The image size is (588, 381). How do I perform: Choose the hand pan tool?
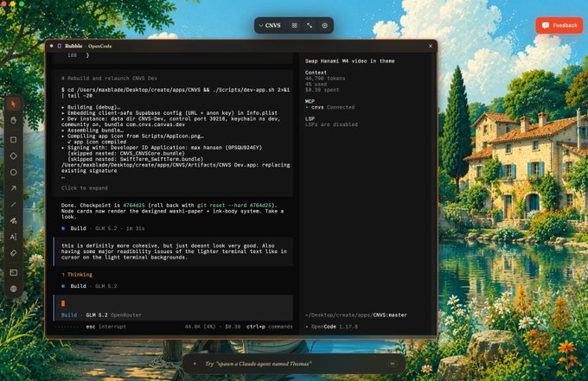tap(14, 120)
